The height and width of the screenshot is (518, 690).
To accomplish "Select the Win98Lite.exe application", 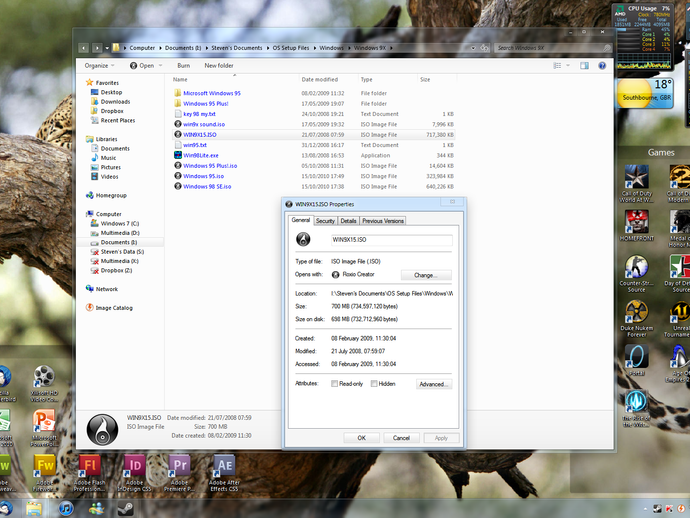I will (201, 155).
